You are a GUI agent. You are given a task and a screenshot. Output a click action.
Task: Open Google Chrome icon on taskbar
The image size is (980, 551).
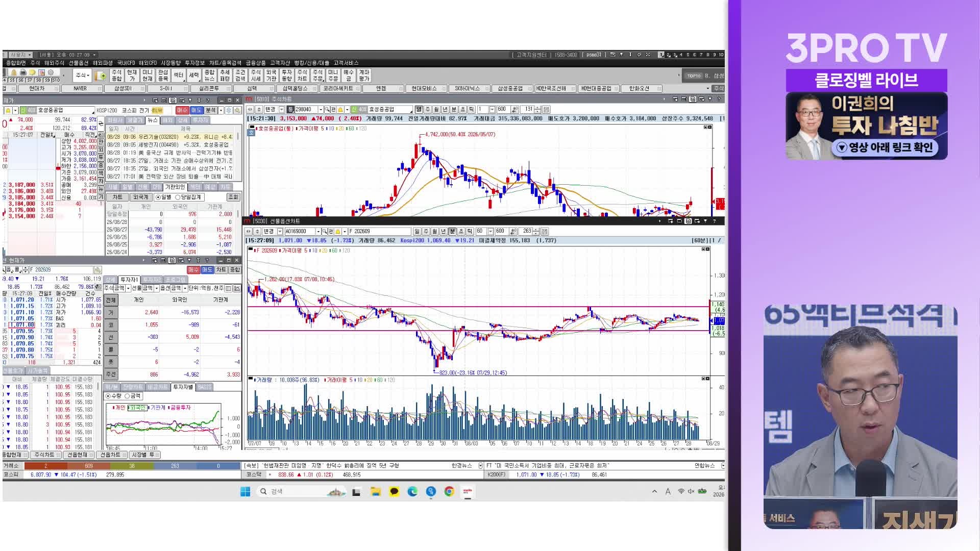tap(449, 491)
